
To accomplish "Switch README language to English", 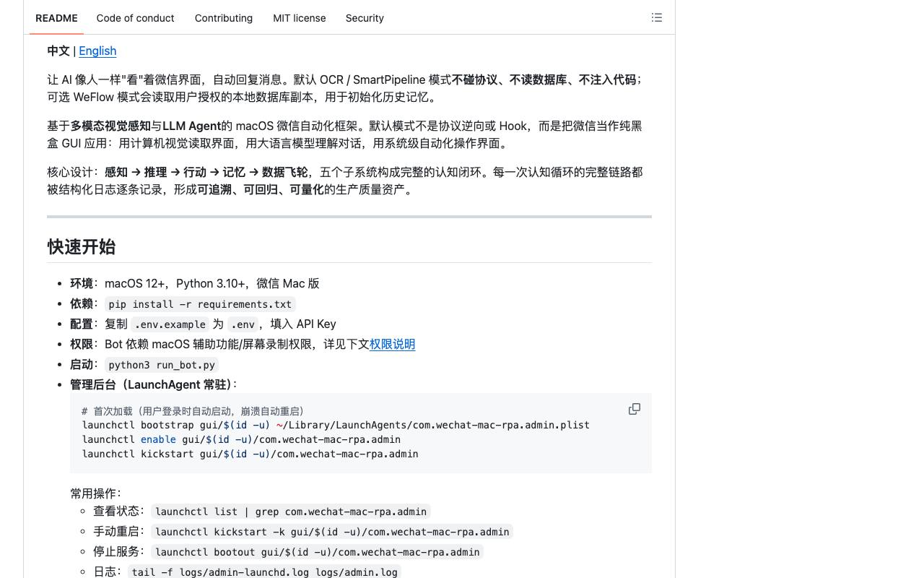I will (x=97, y=51).
